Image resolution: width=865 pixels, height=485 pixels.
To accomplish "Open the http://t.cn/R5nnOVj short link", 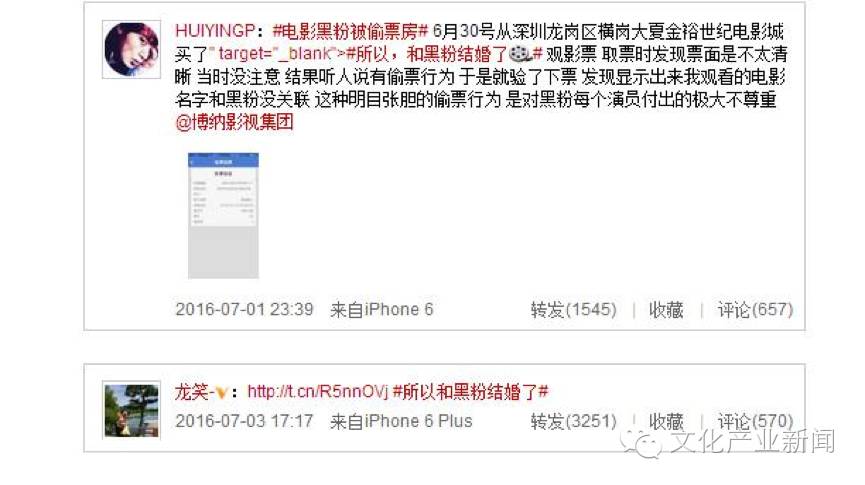I will [x=318, y=392].
